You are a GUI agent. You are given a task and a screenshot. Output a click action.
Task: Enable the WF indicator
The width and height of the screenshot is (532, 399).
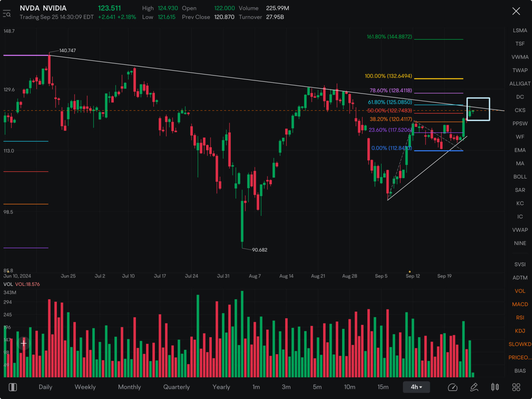[520, 137]
